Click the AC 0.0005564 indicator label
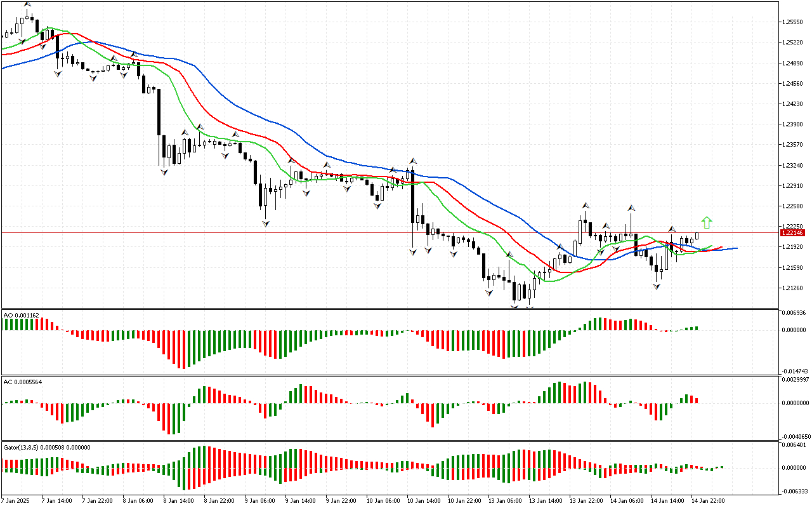This screenshot has height=508, width=812. 23,382
